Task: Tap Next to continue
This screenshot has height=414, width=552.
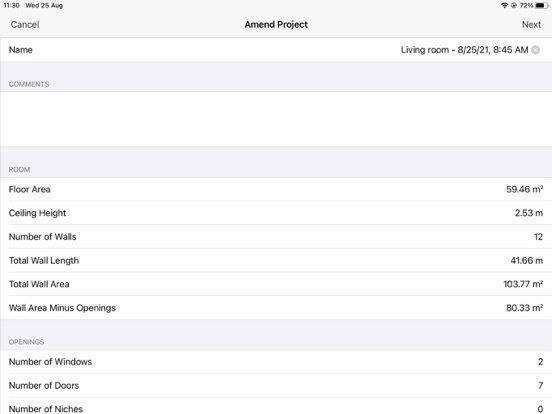Action: click(531, 25)
